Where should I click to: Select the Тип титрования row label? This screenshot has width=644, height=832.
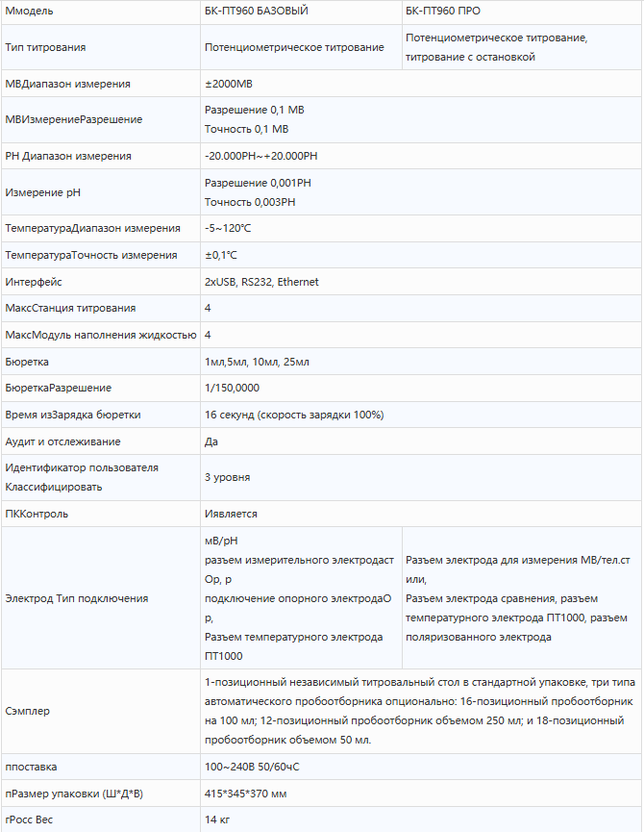45,47
